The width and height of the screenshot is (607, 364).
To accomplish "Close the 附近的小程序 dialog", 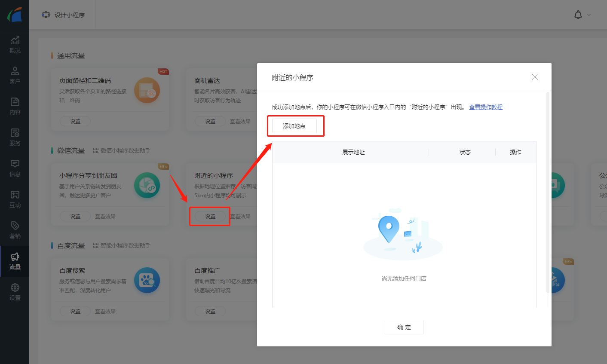I will point(534,77).
